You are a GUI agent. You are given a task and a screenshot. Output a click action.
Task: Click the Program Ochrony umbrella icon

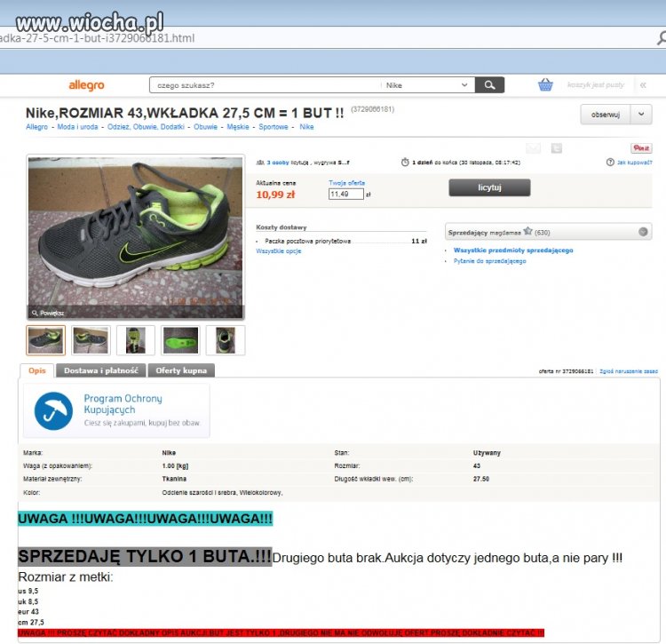(x=53, y=410)
